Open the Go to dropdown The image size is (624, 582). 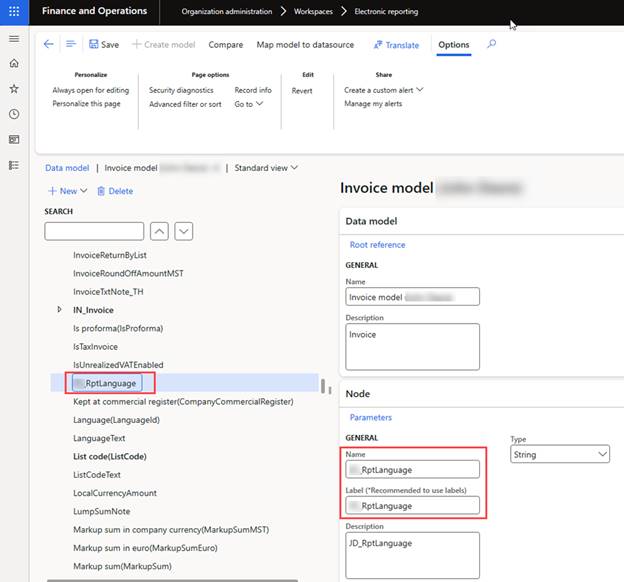pos(248,104)
